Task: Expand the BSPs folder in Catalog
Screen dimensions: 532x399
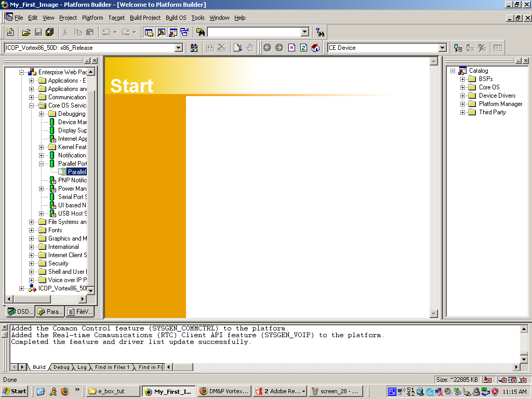Action: [x=463, y=79]
